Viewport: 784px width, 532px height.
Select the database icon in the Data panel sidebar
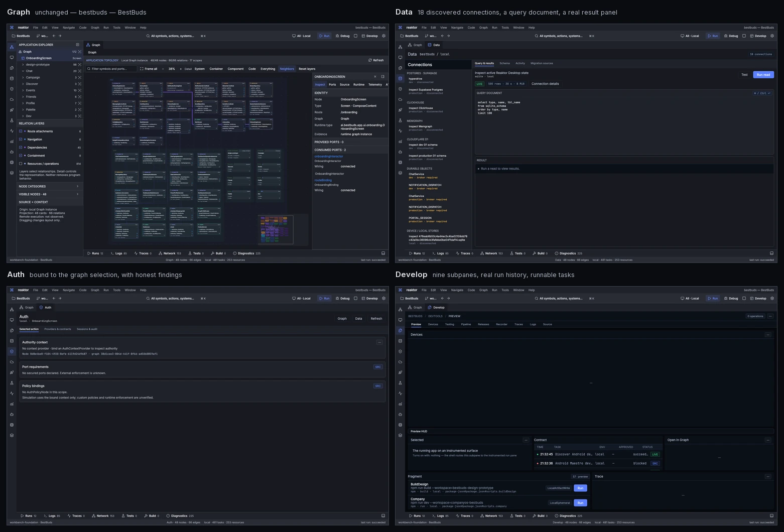pos(400,79)
